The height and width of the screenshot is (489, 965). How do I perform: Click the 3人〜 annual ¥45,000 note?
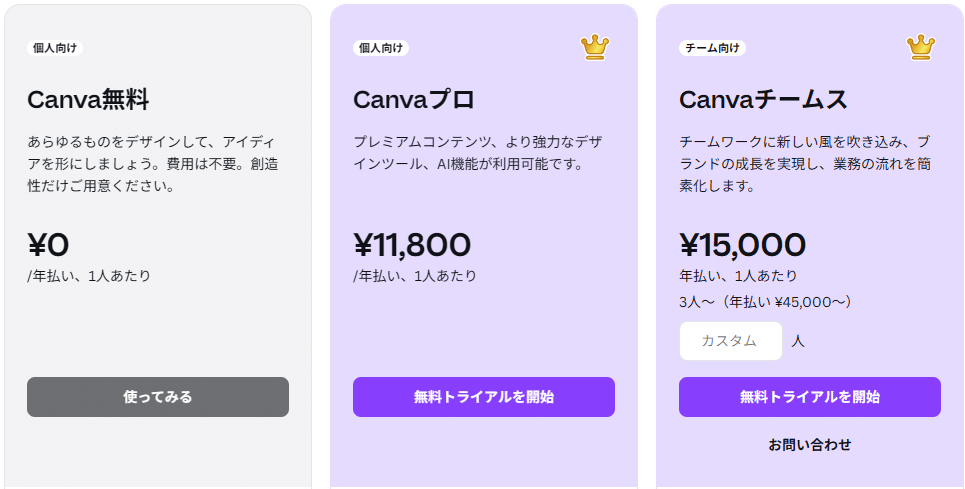[765, 301]
